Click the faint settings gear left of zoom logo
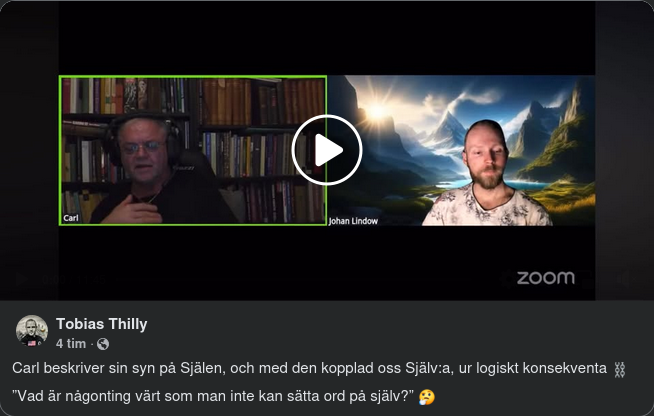Image resolution: width=654 pixels, height=416 pixels. (506, 280)
